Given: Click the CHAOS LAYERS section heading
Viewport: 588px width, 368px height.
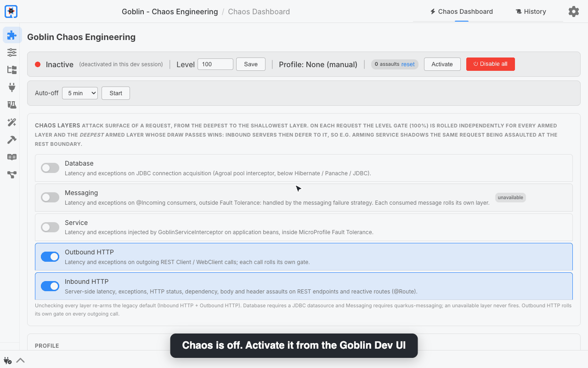Looking at the screenshot, I should [x=57, y=126].
